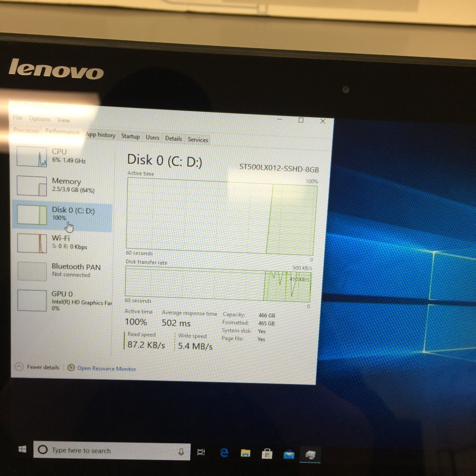Select the GPU 0 thumbnail
The width and height of the screenshot is (476, 476).
pos(32,300)
